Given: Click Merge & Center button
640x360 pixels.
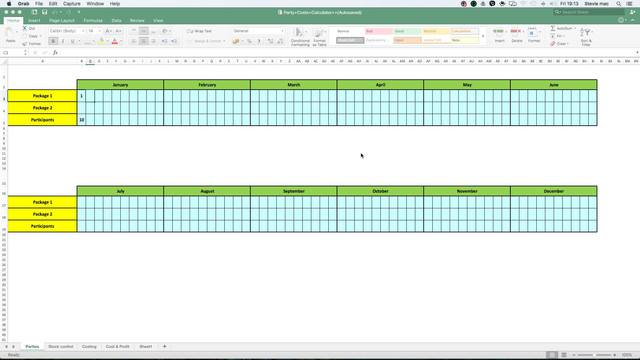Looking at the screenshot, I should (x=205, y=41).
